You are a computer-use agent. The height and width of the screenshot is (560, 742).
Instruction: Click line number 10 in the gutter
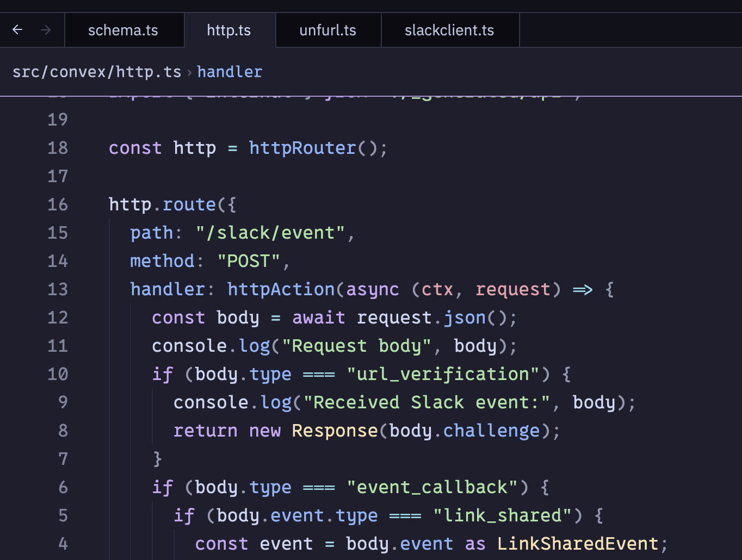58,374
